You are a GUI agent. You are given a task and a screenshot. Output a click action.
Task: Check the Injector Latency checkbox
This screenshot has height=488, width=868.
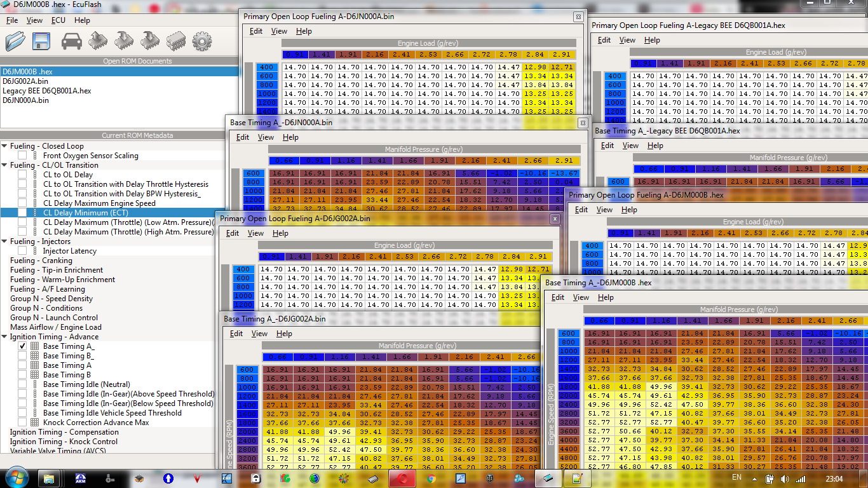(x=22, y=251)
